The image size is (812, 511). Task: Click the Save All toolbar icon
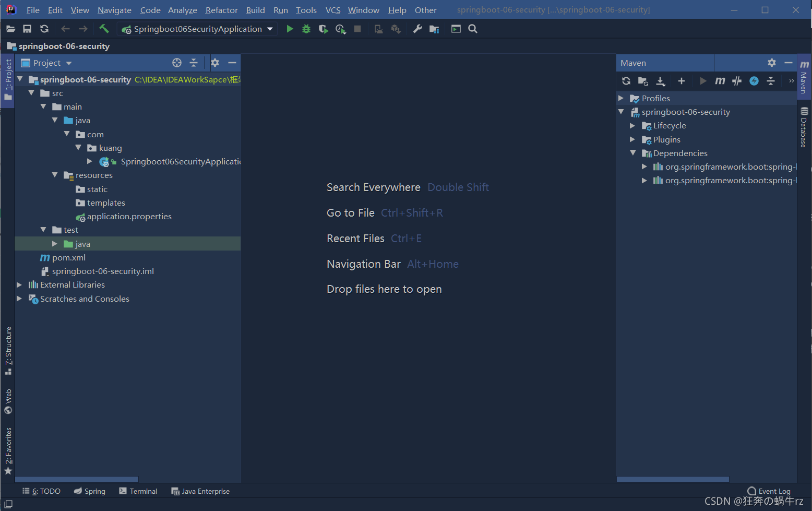(27, 29)
